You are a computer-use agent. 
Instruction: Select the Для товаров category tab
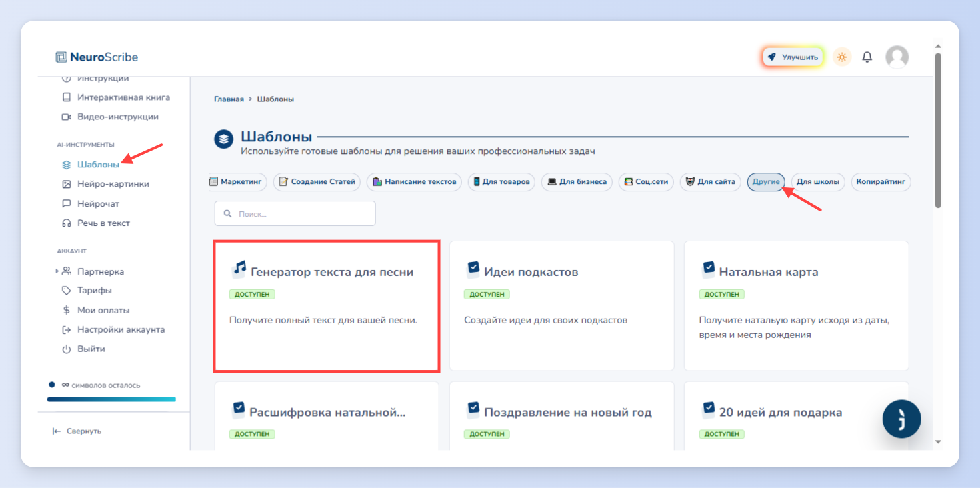(501, 182)
